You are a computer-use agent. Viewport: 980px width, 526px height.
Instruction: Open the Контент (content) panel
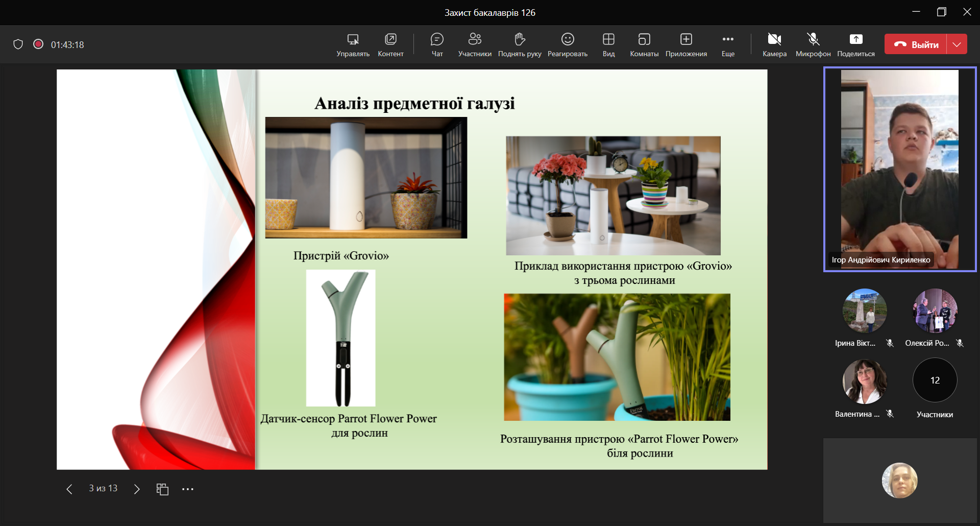[x=390, y=45]
